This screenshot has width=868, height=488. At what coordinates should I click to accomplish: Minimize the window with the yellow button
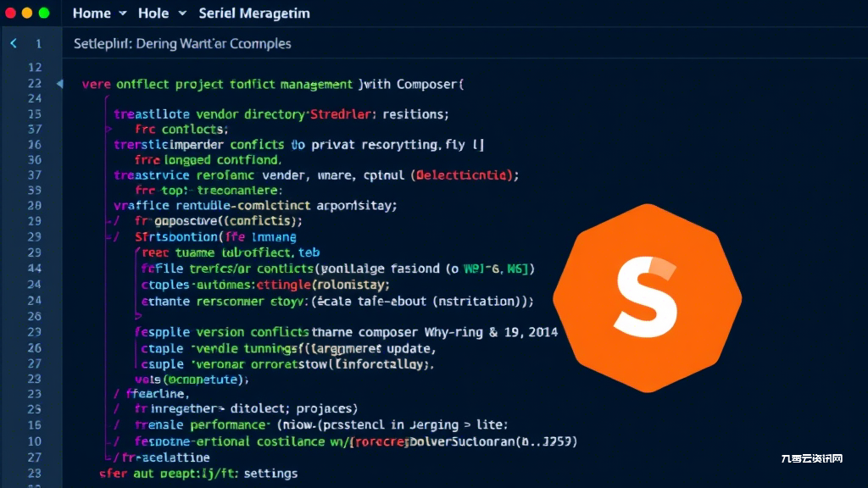(27, 14)
